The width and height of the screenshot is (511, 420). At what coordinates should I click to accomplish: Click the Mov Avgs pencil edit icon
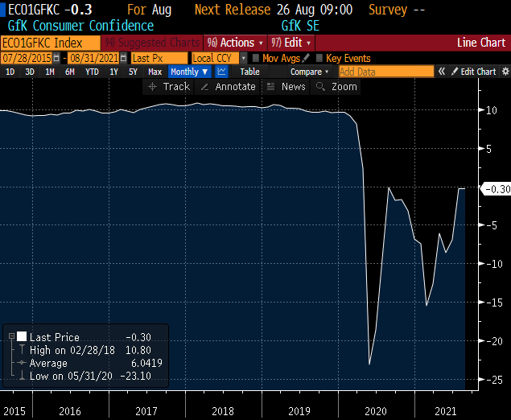[306, 58]
